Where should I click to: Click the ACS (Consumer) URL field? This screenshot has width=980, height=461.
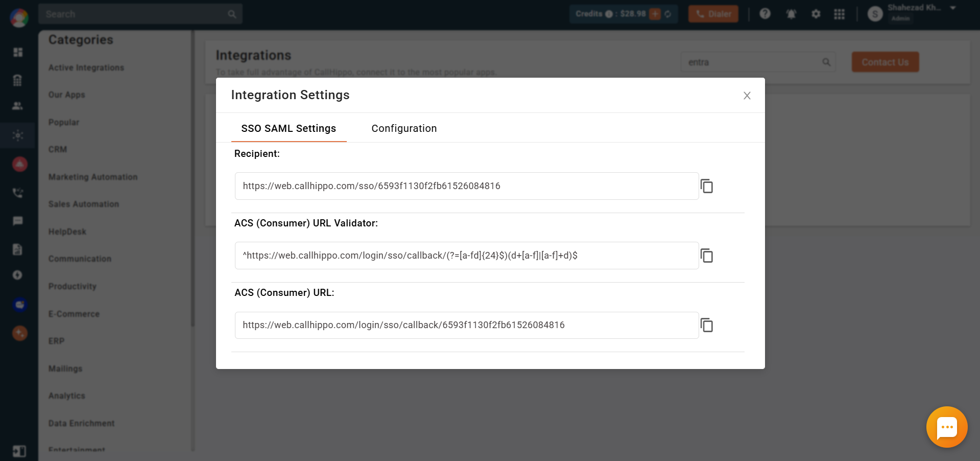tap(467, 325)
